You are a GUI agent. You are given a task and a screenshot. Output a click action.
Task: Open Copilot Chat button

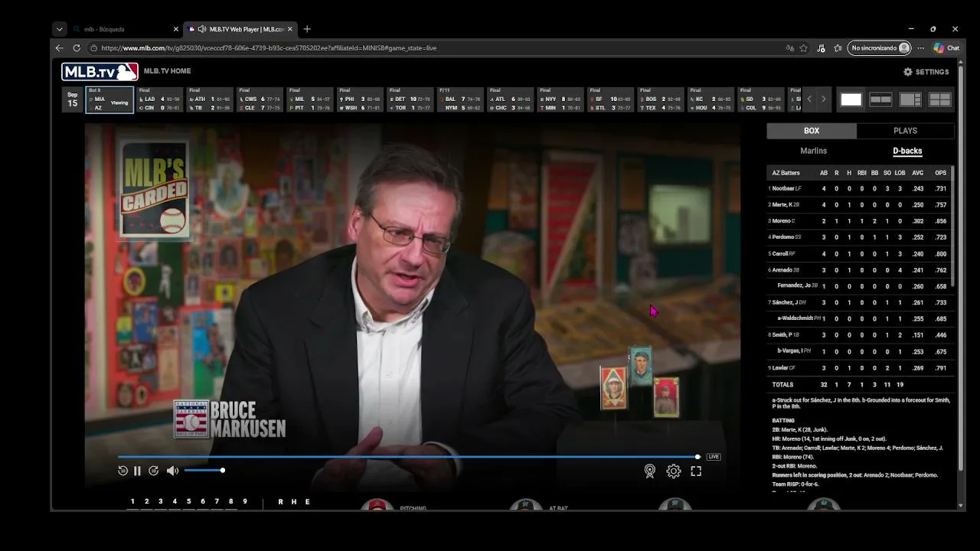coord(946,47)
